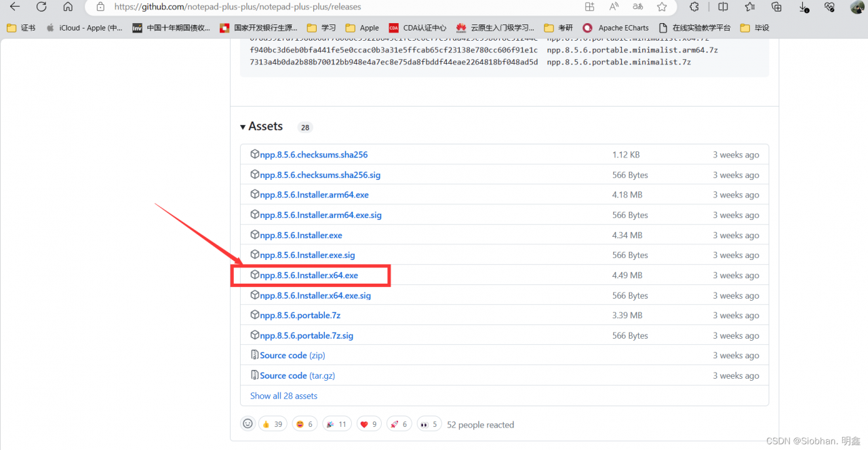The image size is (868, 450).
Task: Click the 52 people reacted text
Action: [481, 425]
